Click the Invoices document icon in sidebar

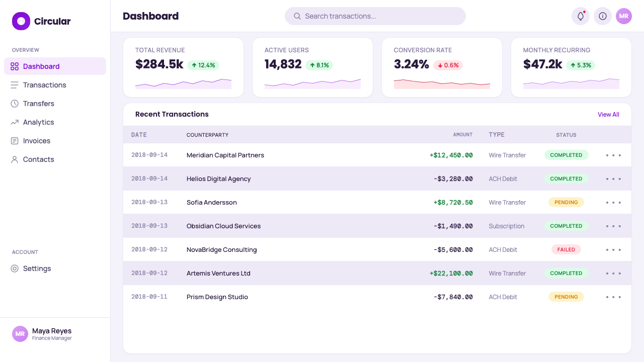[15, 141]
